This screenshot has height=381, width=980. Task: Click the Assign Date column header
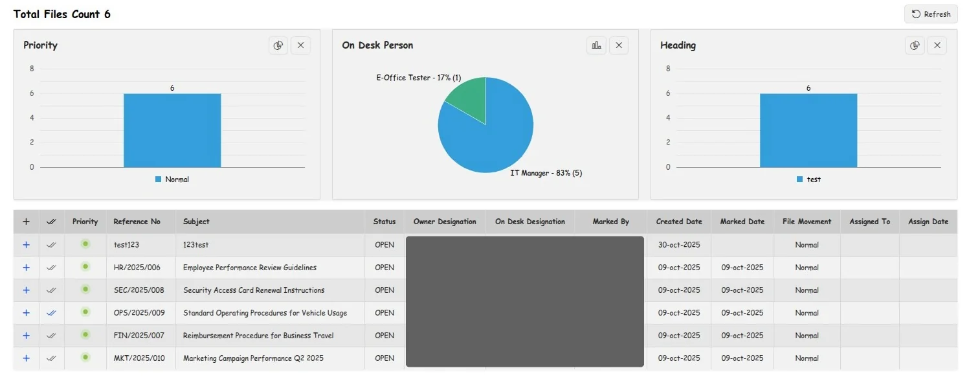pyautogui.click(x=928, y=222)
